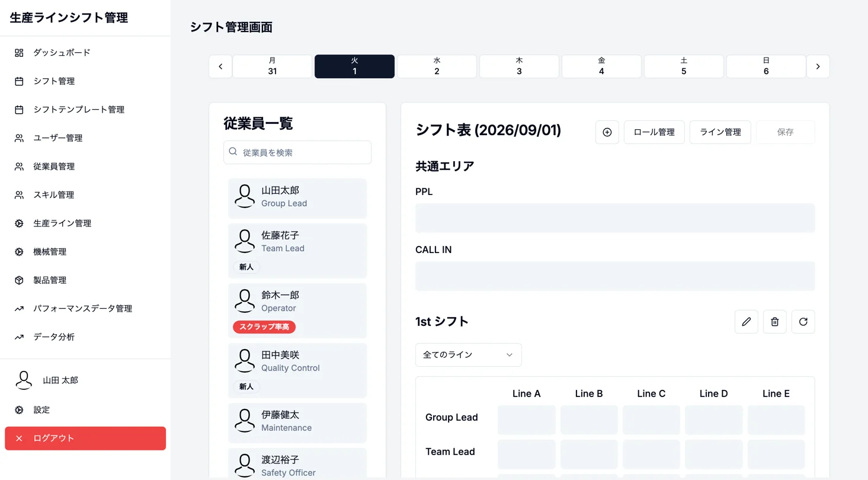
Task: Click box icon beside 製品管理
Action: [x=19, y=280]
